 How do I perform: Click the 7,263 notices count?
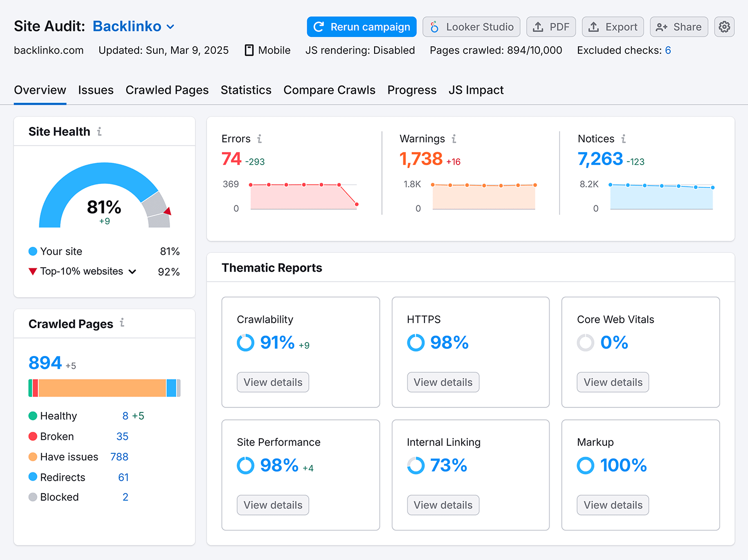(x=600, y=159)
